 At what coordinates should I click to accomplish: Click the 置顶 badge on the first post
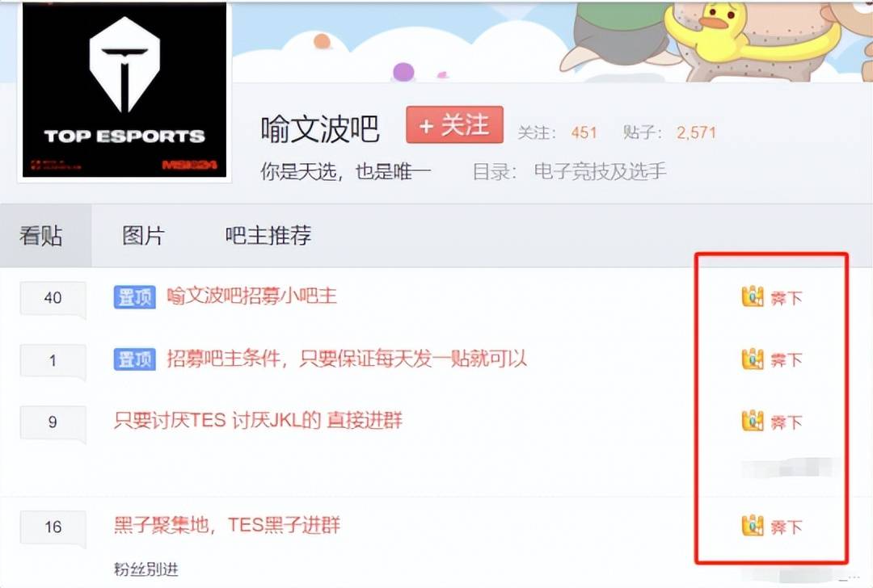coord(135,297)
